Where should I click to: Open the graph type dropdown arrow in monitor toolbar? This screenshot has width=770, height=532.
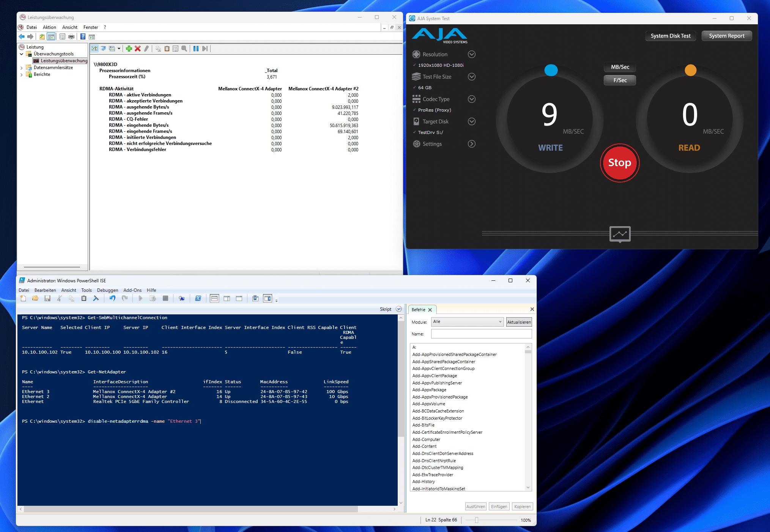point(119,49)
